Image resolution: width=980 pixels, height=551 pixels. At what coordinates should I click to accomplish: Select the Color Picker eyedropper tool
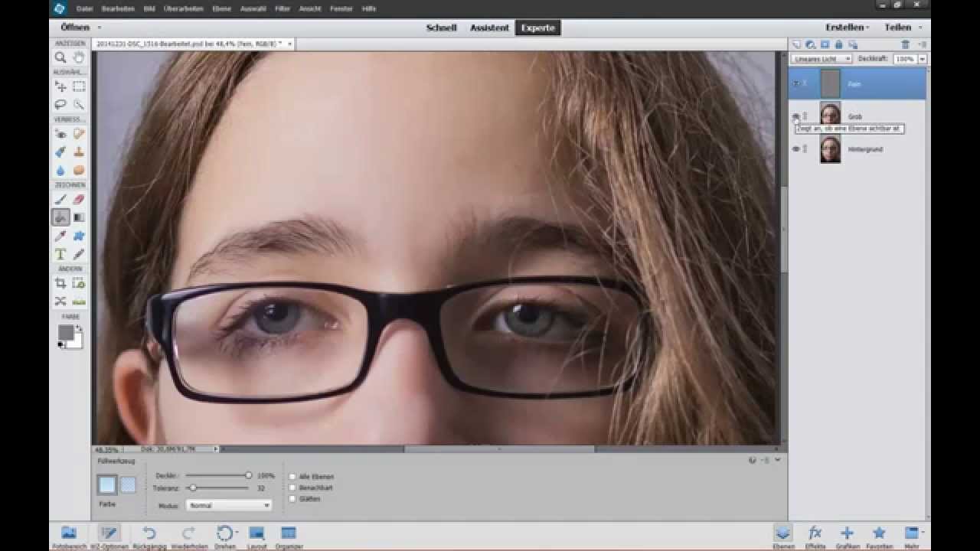(x=60, y=236)
